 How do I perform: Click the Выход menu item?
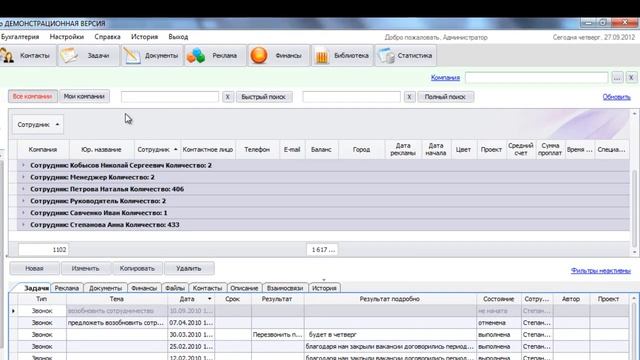pos(178,37)
